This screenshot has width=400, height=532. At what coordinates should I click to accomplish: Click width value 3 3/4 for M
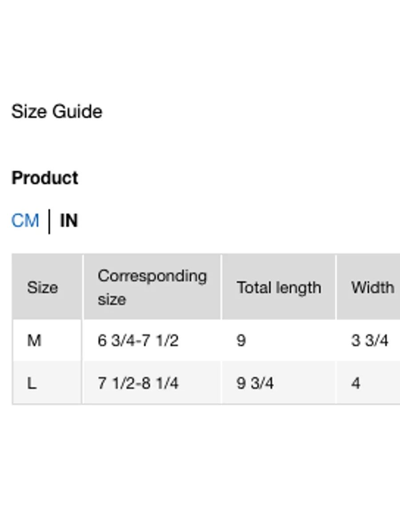(370, 340)
